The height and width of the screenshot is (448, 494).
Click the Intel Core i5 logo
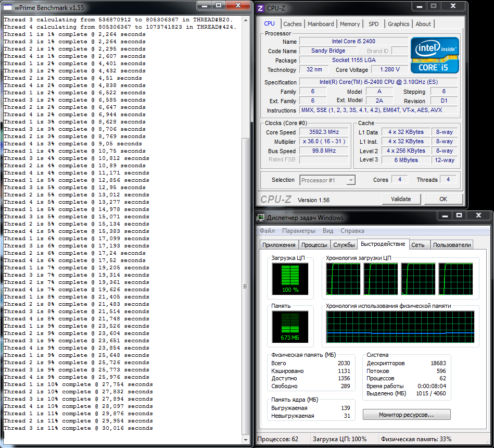[435, 55]
